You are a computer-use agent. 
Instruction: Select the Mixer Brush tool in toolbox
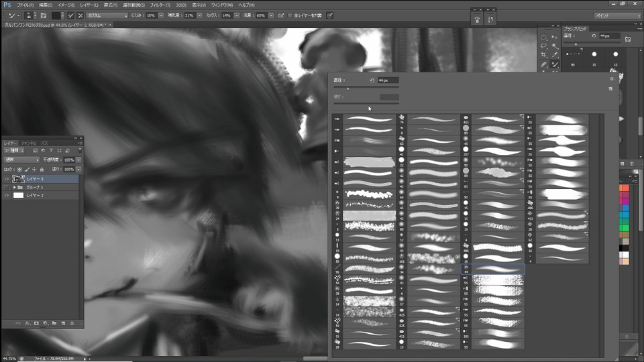555,64
